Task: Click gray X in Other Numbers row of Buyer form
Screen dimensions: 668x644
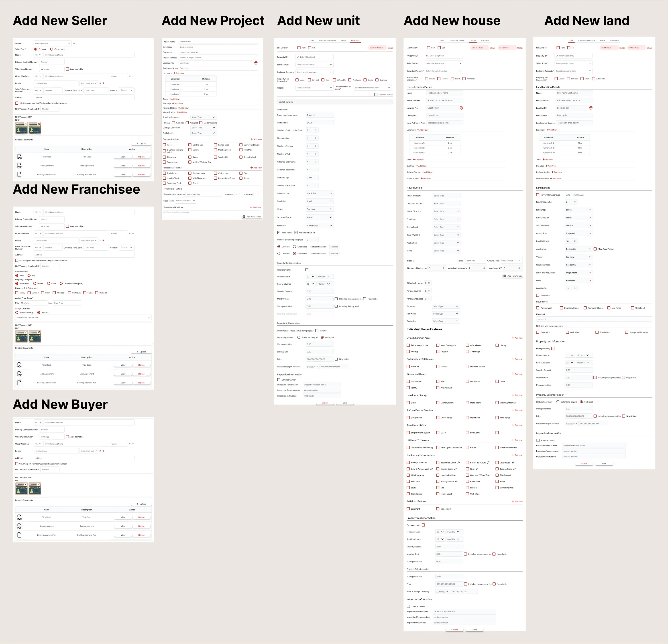Action: tap(130, 444)
